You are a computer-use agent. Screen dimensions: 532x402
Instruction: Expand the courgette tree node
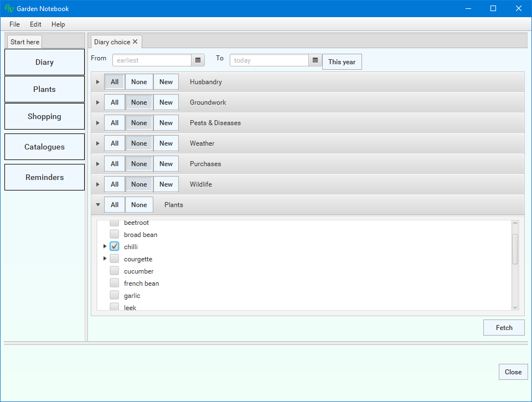point(105,259)
